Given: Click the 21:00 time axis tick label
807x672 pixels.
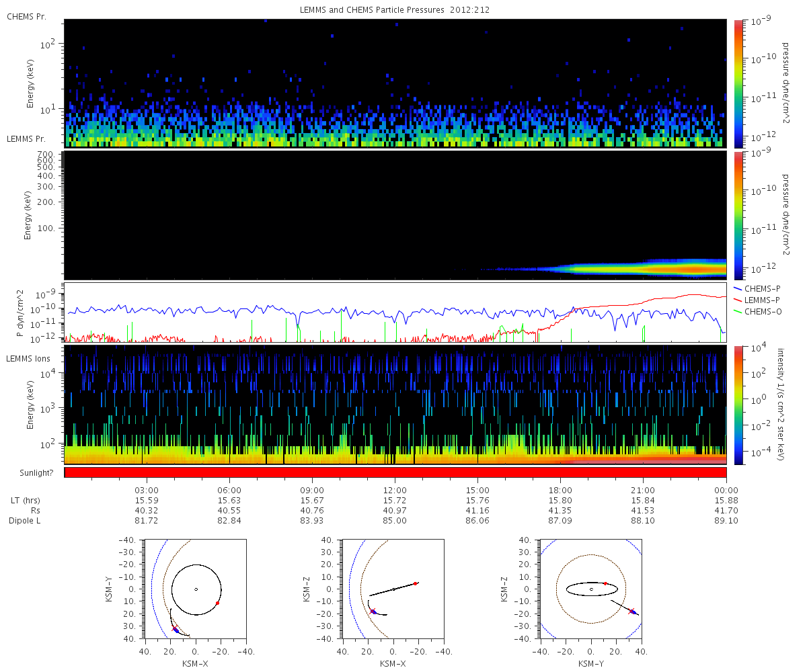Looking at the screenshot, I should click(x=643, y=491).
